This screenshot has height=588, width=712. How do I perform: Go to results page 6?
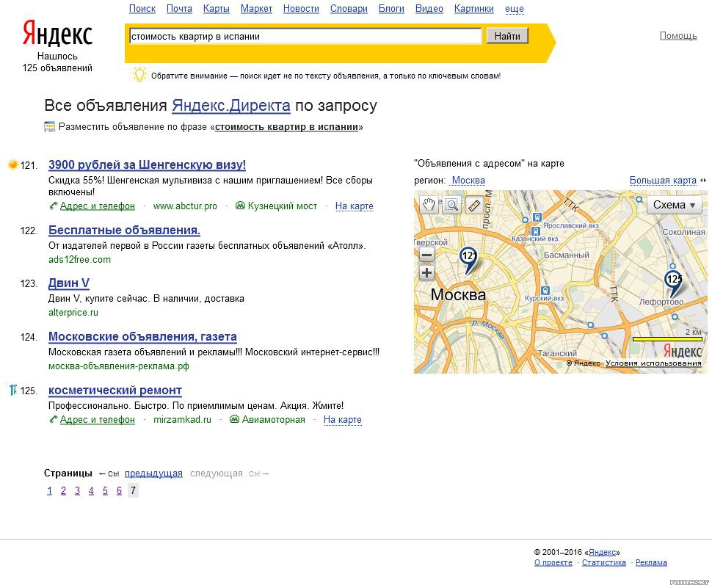tap(119, 490)
